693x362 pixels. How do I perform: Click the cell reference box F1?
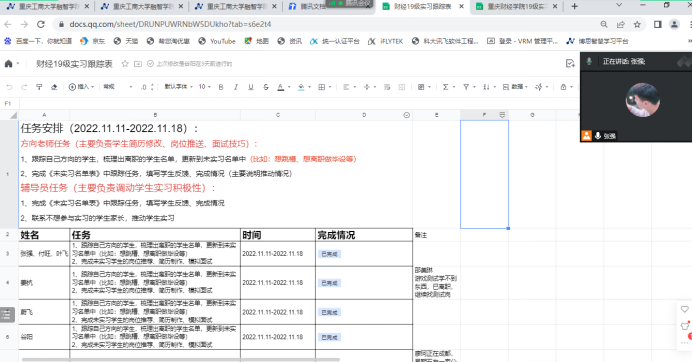tap(8, 103)
